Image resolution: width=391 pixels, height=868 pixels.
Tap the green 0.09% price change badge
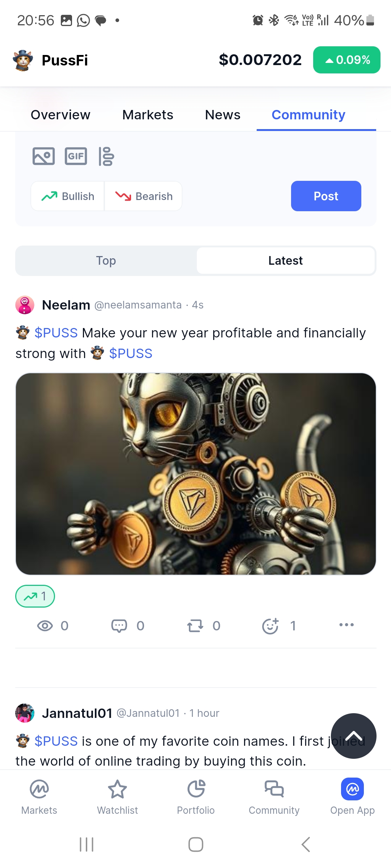[347, 60]
